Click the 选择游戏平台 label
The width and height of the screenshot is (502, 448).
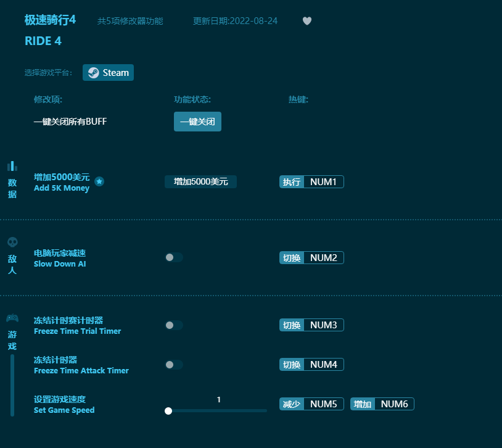click(48, 73)
